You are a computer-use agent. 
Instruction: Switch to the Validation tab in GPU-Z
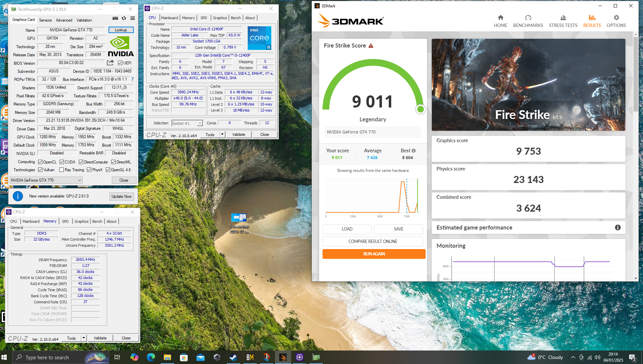tap(84, 20)
